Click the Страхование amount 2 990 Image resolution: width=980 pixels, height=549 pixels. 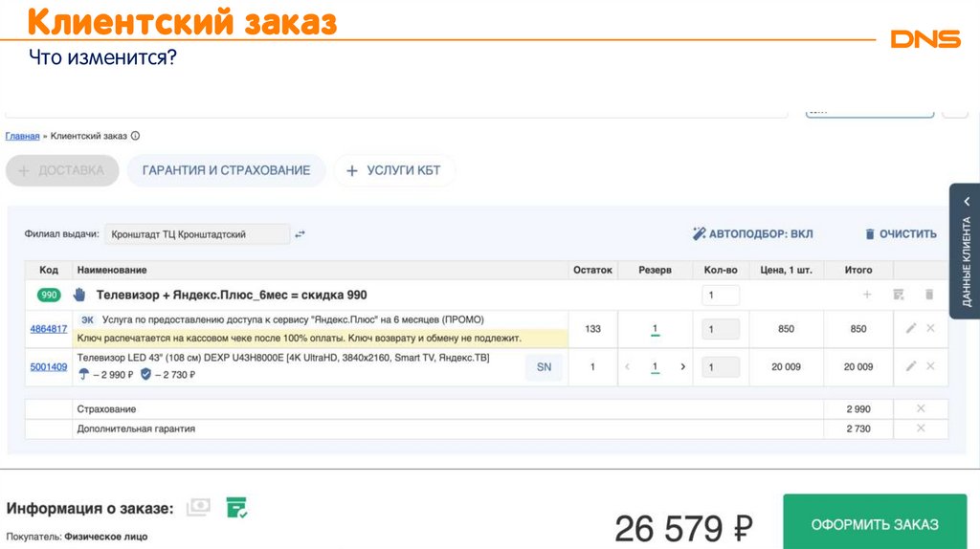tap(858, 409)
